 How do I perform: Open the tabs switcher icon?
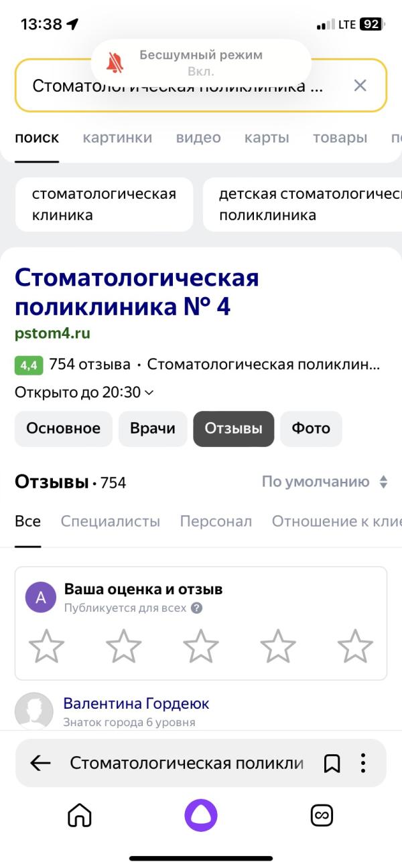pyautogui.click(x=322, y=815)
